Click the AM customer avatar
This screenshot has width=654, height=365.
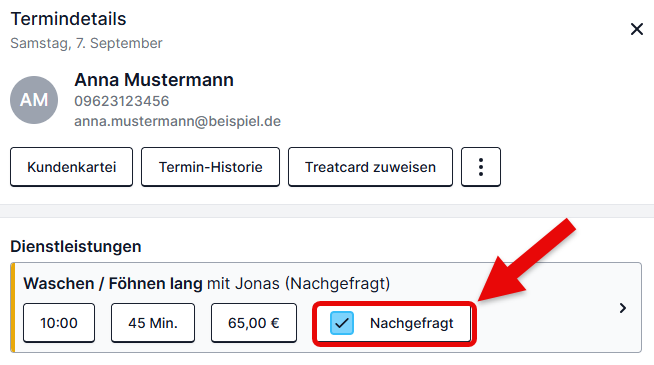coord(34,100)
